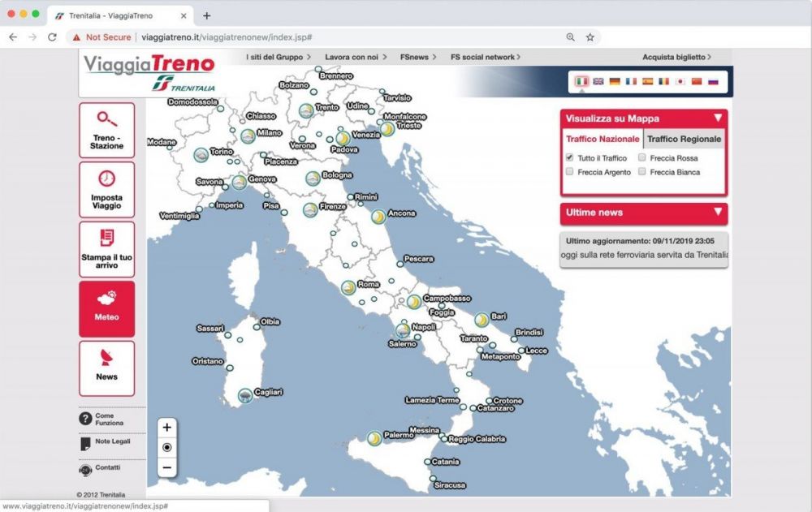Uncheck Tutto il Traffico

(x=569, y=157)
